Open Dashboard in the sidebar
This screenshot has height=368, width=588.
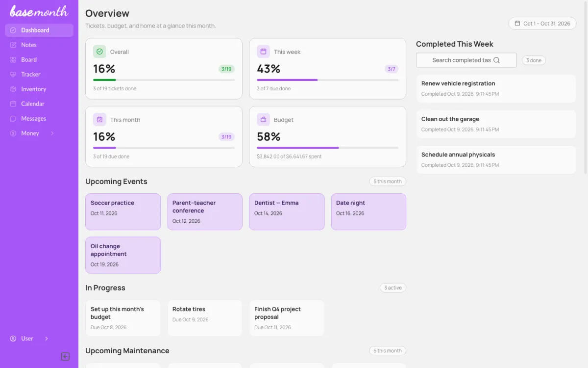click(x=39, y=30)
